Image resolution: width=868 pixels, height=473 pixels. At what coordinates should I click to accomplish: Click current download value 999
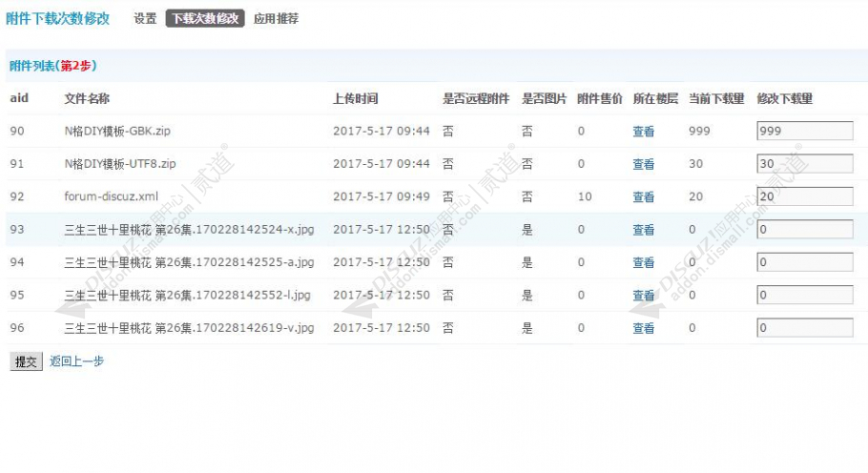[700, 131]
